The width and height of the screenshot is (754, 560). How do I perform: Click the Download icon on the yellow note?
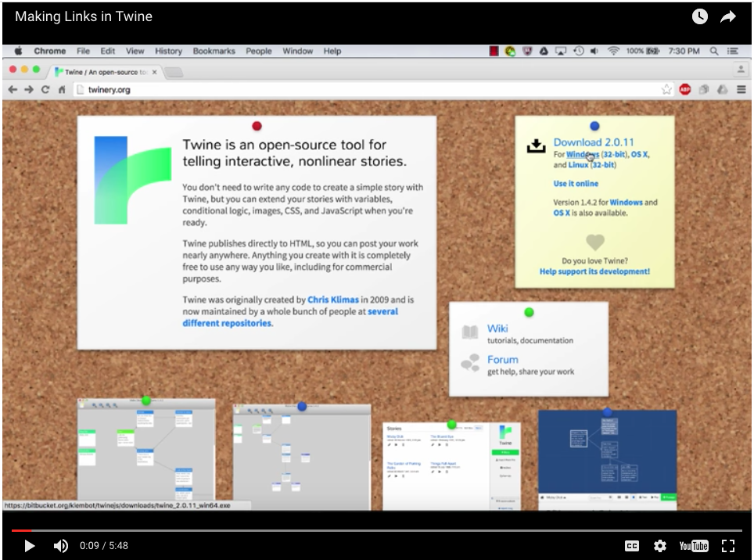click(537, 145)
